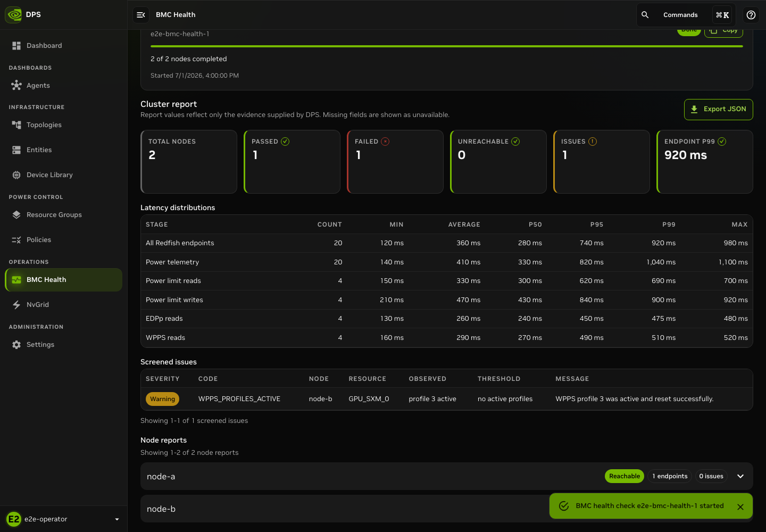Click the toast success check icon
The width and height of the screenshot is (766, 532).
(x=564, y=506)
